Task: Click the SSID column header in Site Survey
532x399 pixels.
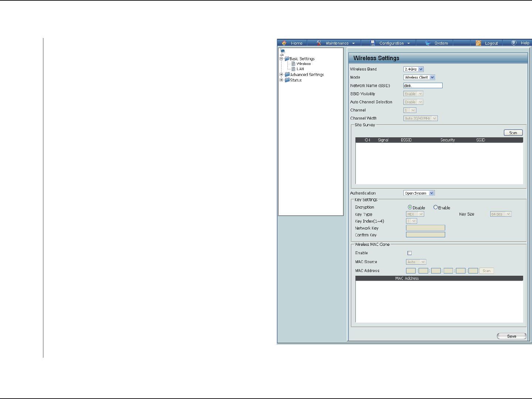Action: (481, 140)
